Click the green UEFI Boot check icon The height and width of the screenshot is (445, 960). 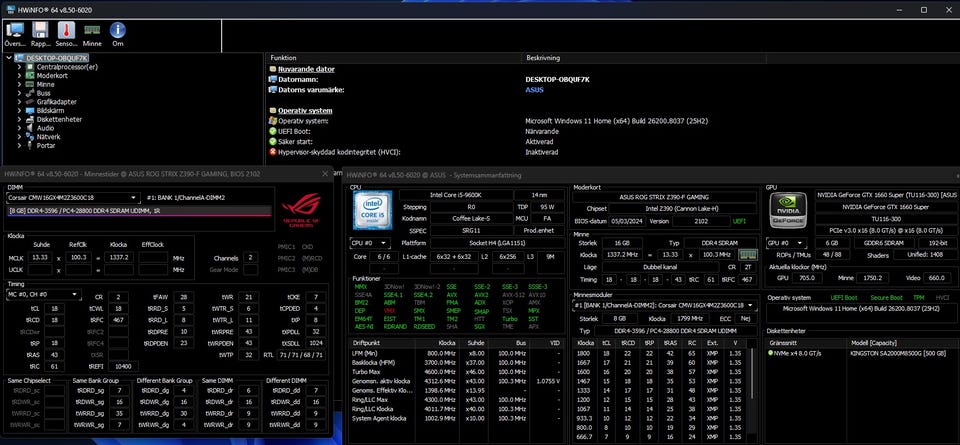pyautogui.click(x=273, y=131)
